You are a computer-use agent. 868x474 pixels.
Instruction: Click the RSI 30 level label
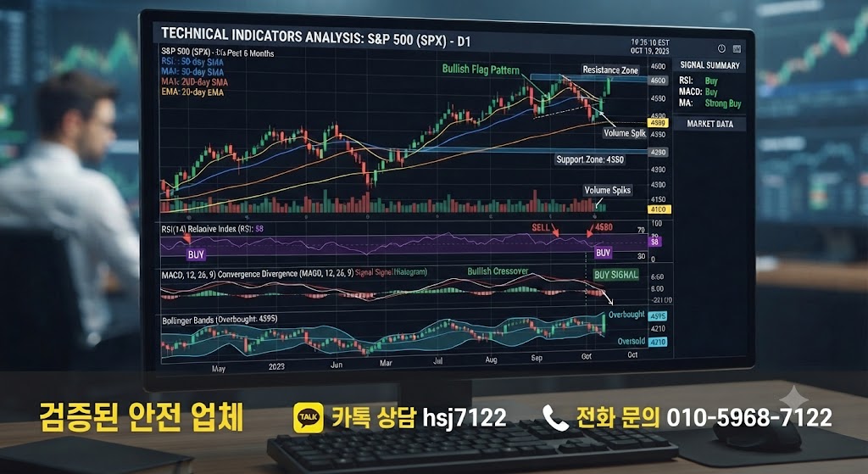click(641, 256)
